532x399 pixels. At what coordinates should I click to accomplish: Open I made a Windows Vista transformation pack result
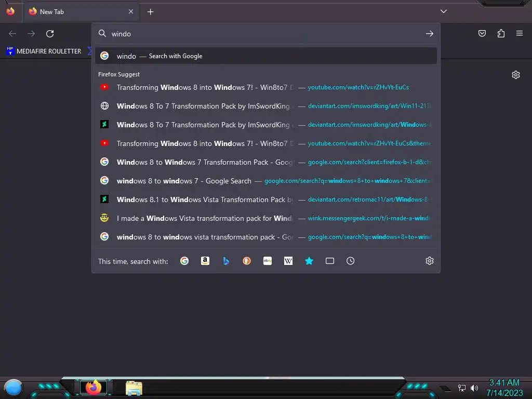click(266, 218)
